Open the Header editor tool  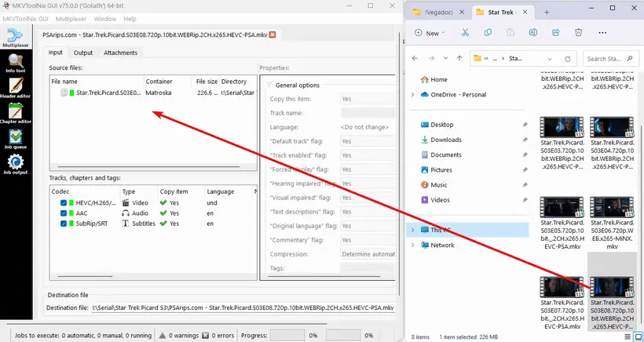tap(16, 89)
